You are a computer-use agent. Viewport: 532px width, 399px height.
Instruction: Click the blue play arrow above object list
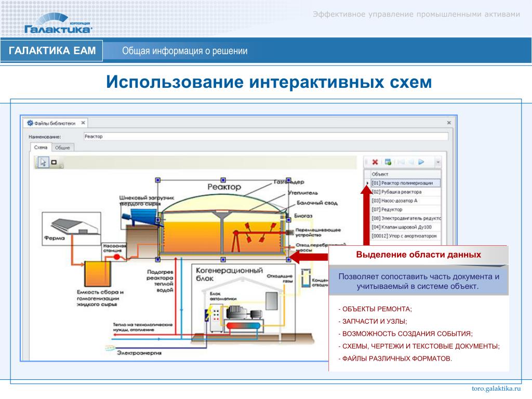tap(421, 162)
